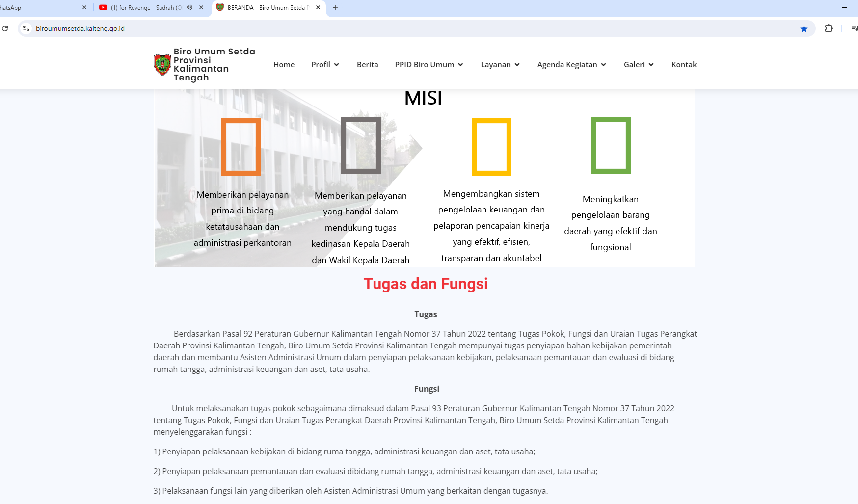Click the bookmark star icon
This screenshot has height=504, width=858.
click(804, 28)
